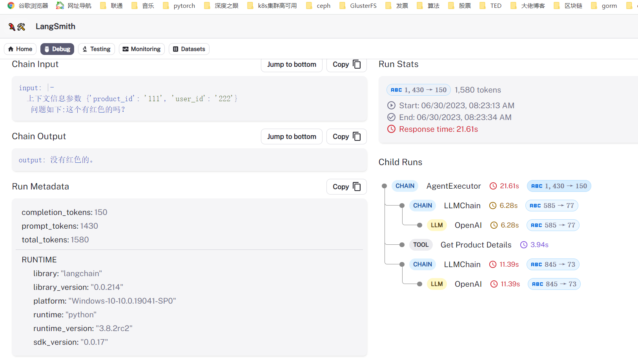Toggle the LLM badge on the first OpenAI run
The width and height of the screenshot is (638, 364).
(437, 225)
